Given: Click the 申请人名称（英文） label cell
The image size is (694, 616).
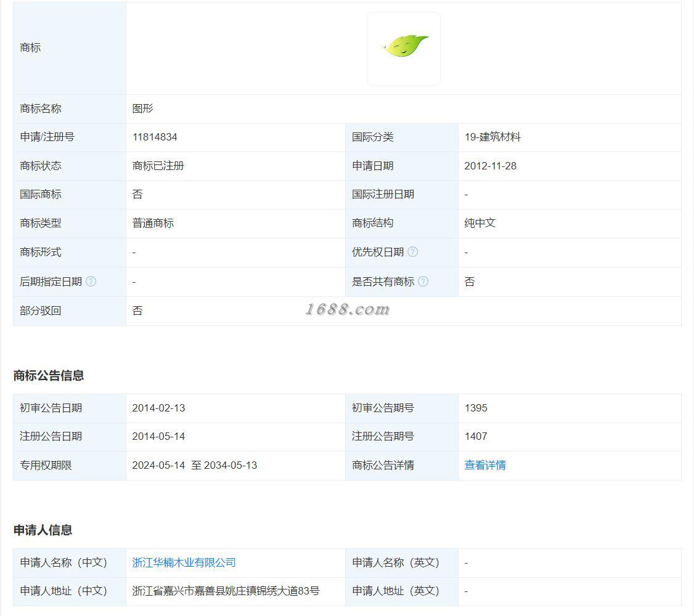Looking at the screenshot, I should [401, 563].
